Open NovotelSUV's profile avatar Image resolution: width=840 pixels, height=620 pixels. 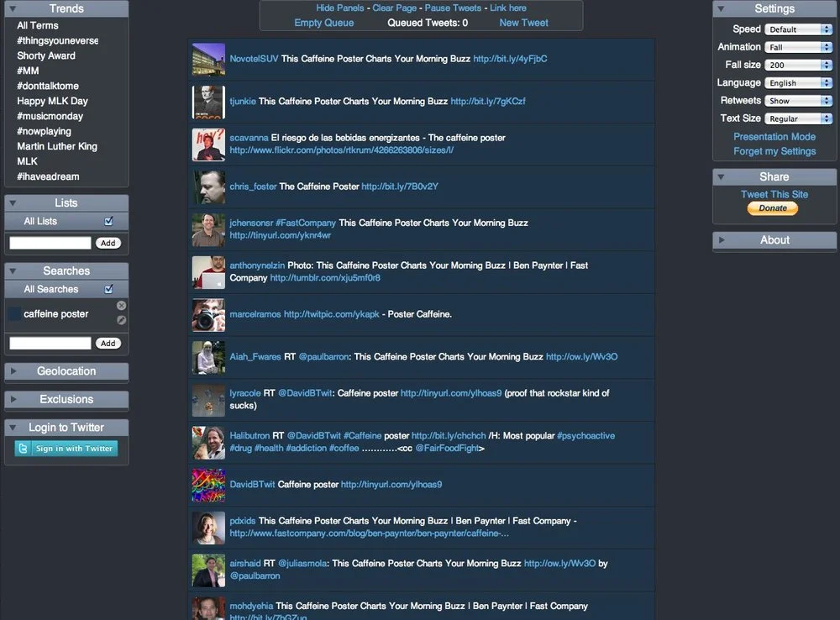click(208, 60)
